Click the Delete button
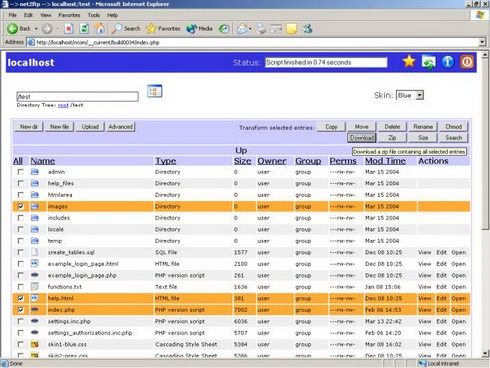The height and width of the screenshot is (368, 490). 392,127
